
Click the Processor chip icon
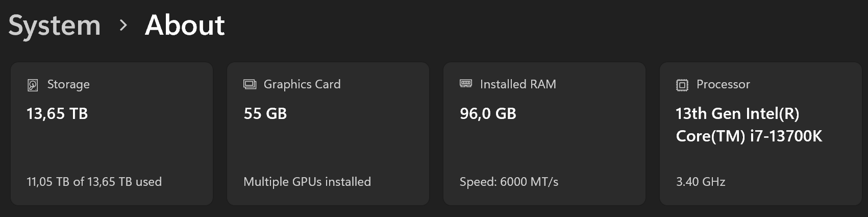pyautogui.click(x=682, y=85)
